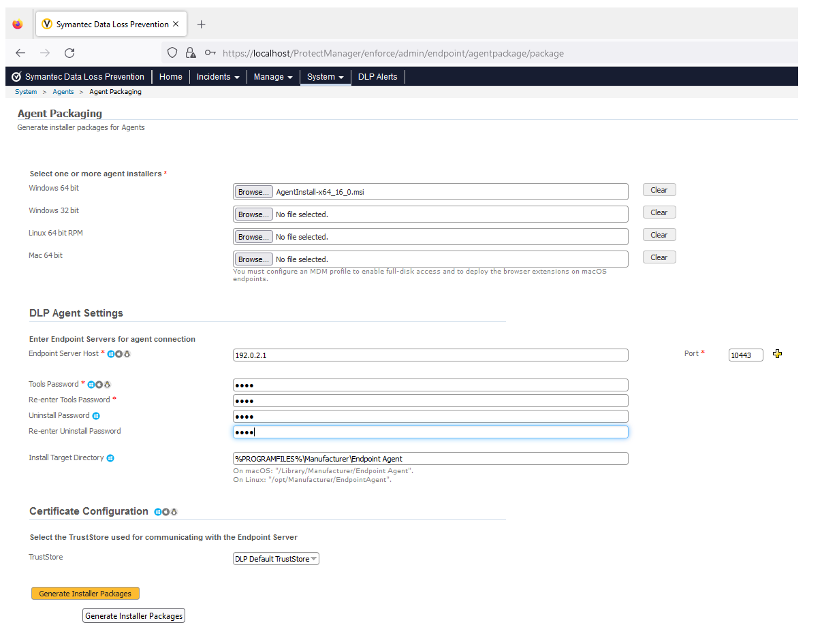The image size is (822, 644).
Task: Clear the Mac 64 bit file selection
Action: pyautogui.click(x=659, y=257)
